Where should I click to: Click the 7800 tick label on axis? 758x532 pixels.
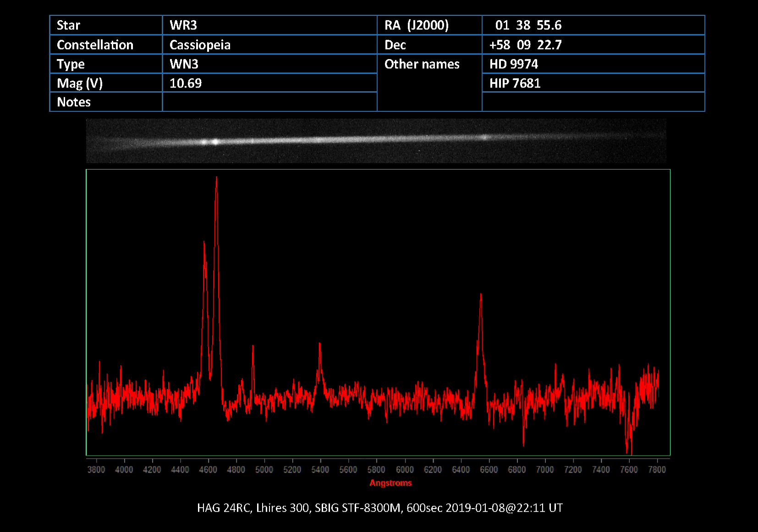click(x=657, y=470)
